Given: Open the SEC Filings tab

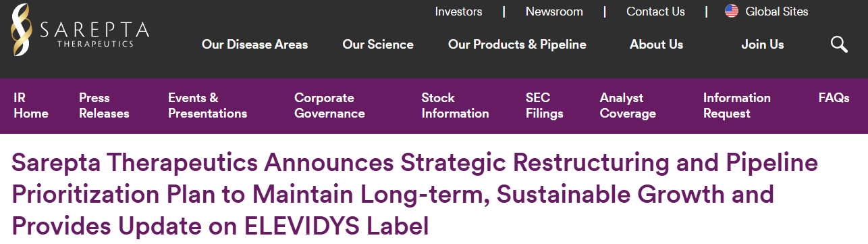Looking at the screenshot, I should (x=544, y=105).
